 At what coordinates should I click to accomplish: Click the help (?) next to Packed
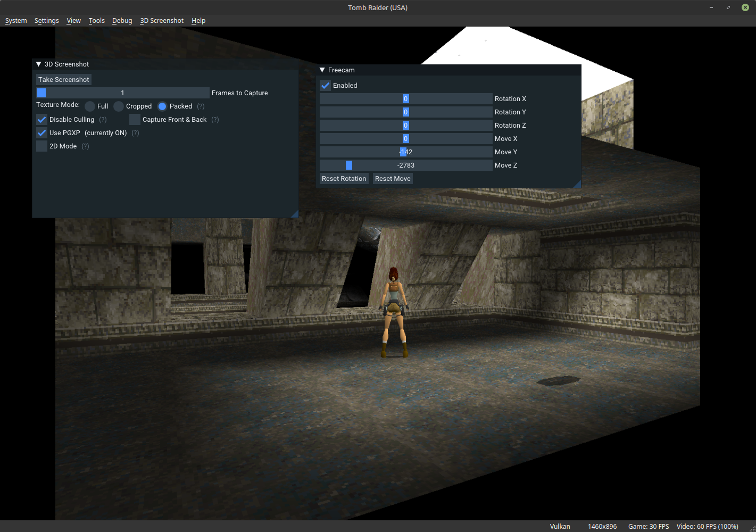pyautogui.click(x=201, y=106)
